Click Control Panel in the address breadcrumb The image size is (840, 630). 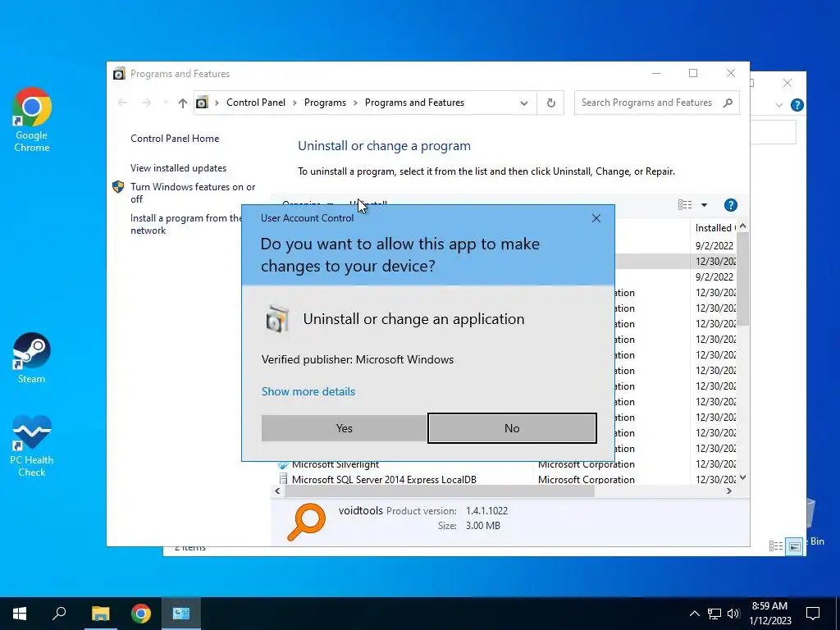pos(256,103)
